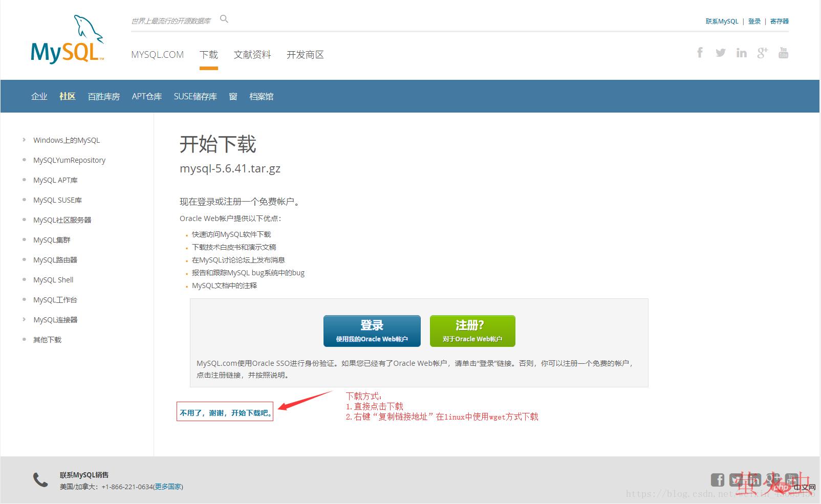Viewport: 821px width, 504px height.
Task: Click the 开始下载 page heading
Action: coord(218,144)
